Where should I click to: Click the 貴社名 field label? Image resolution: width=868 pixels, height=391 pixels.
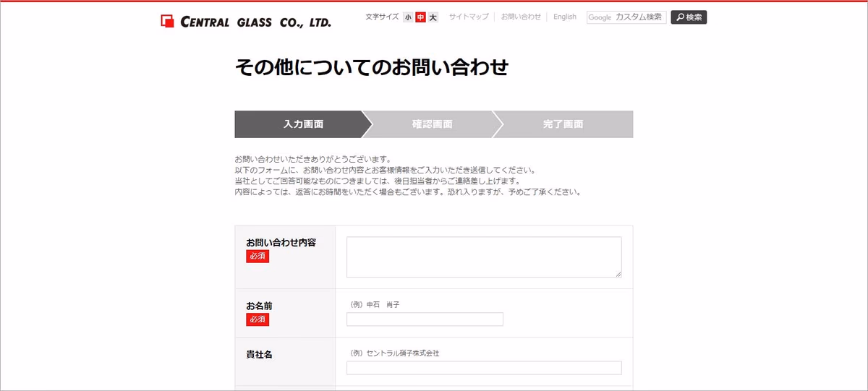click(259, 354)
